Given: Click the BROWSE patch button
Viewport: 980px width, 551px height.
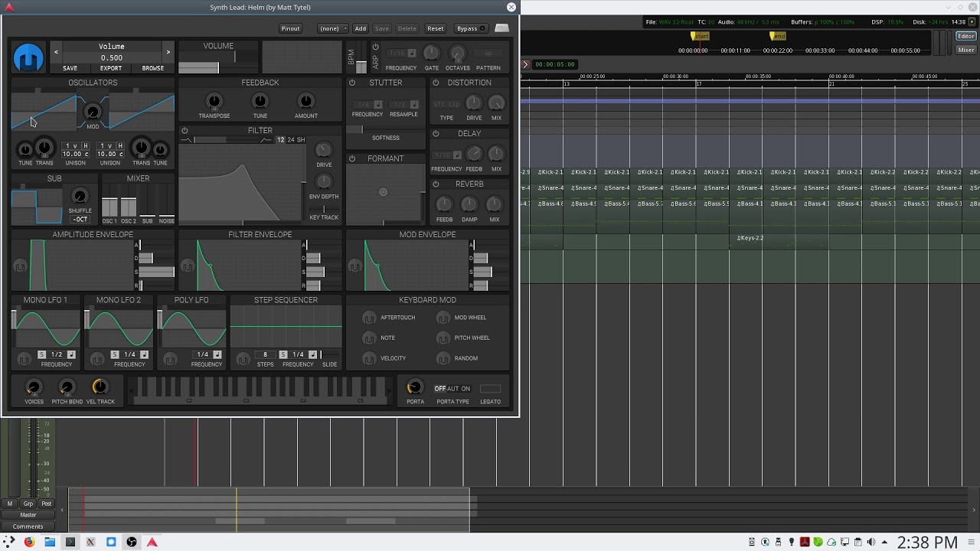Looking at the screenshot, I should [152, 67].
